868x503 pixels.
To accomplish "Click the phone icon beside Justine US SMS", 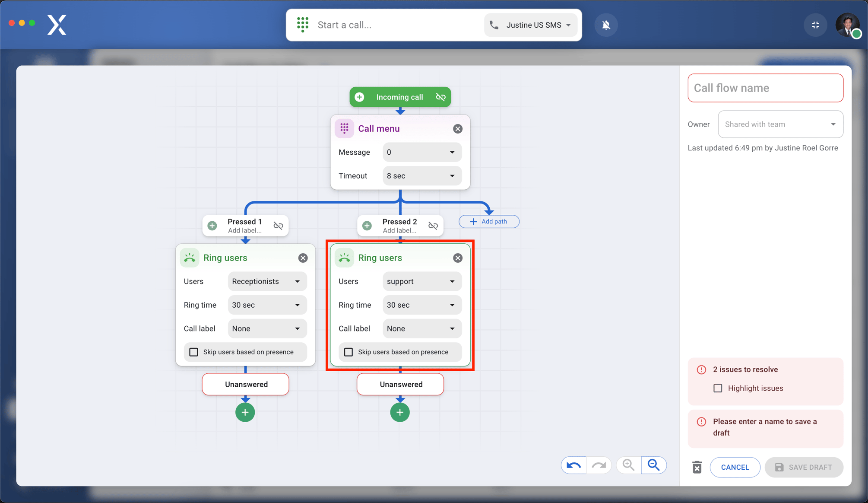I will (x=494, y=25).
